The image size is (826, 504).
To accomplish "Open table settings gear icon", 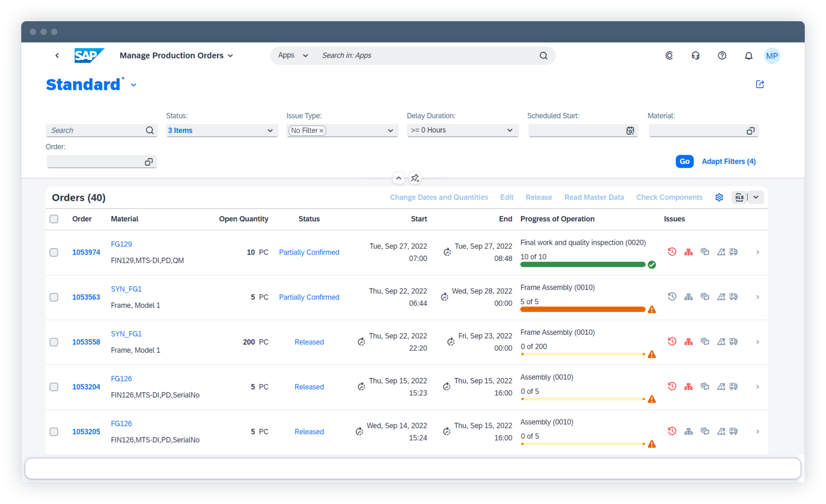I will pyautogui.click(x=719, y=198).
